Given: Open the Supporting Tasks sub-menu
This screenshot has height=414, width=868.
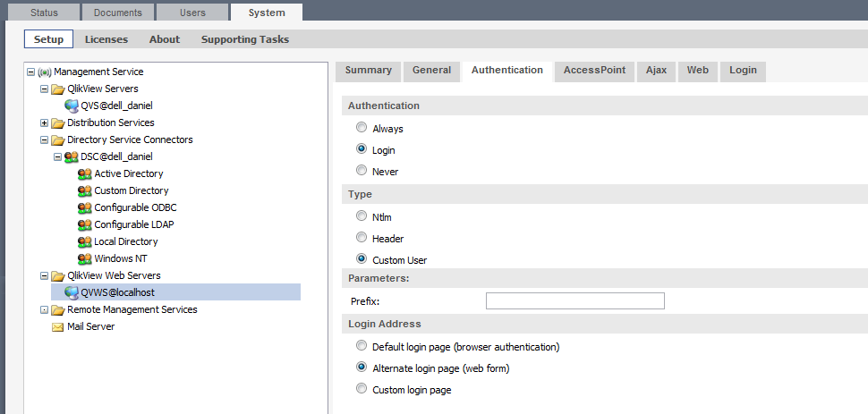Looking at the screenshot, I should coord(244,39).
